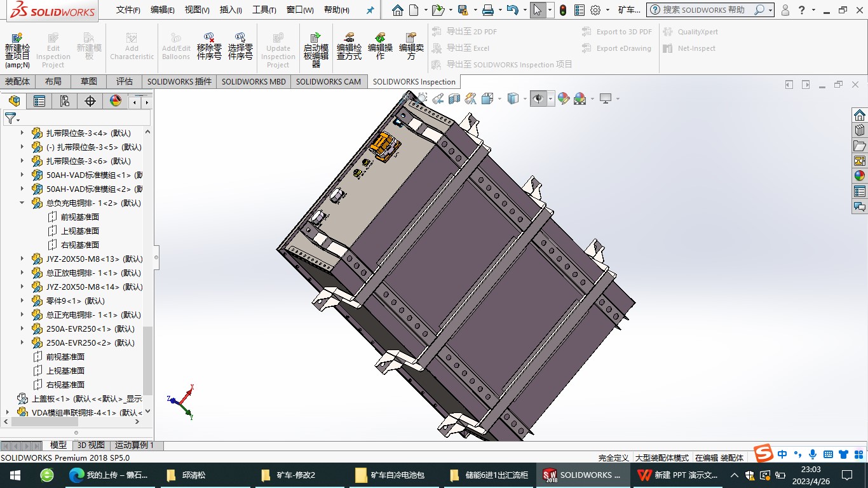The width and height of the screenshot is (868, 488).
Task: Click the 移除零件序号 remove balloons tool
Action: point(209,46)
